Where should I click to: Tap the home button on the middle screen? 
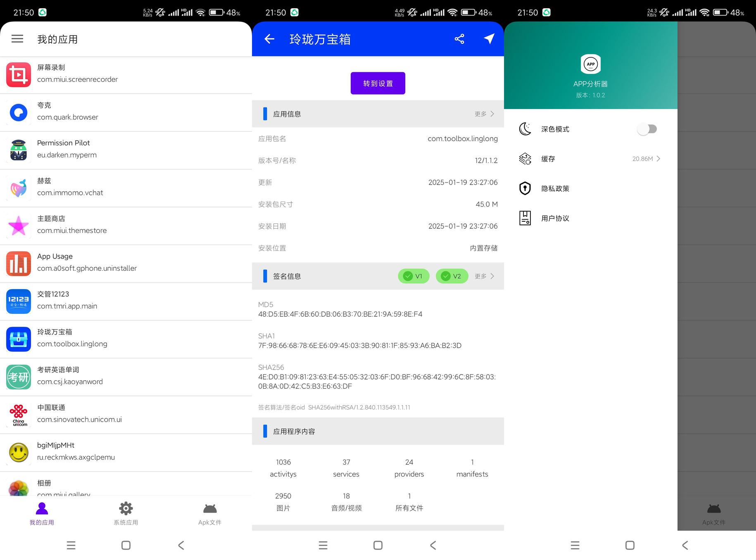(378, 545)
